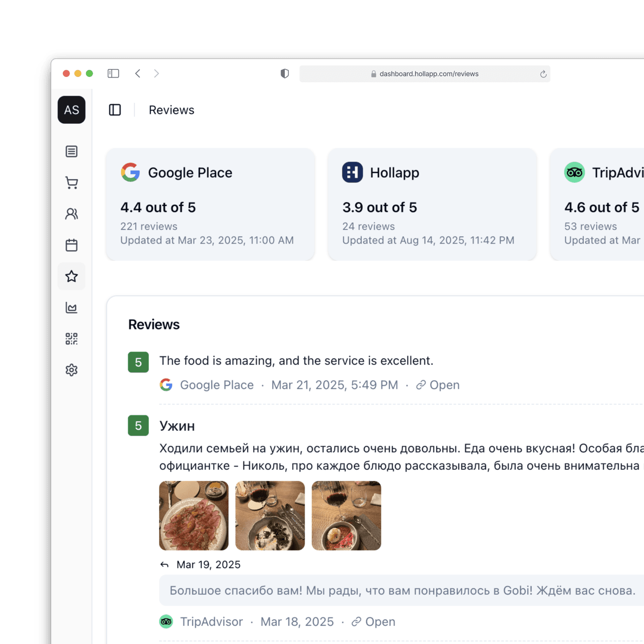Click the Reviews page title in header
Screen dimensions: 644x644
(172, 110)
